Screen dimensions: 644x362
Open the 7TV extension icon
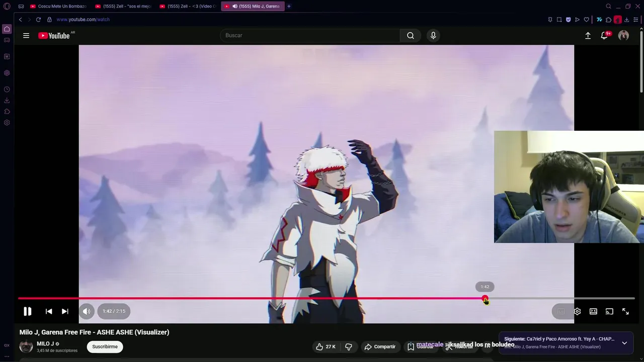coord(599,20)
